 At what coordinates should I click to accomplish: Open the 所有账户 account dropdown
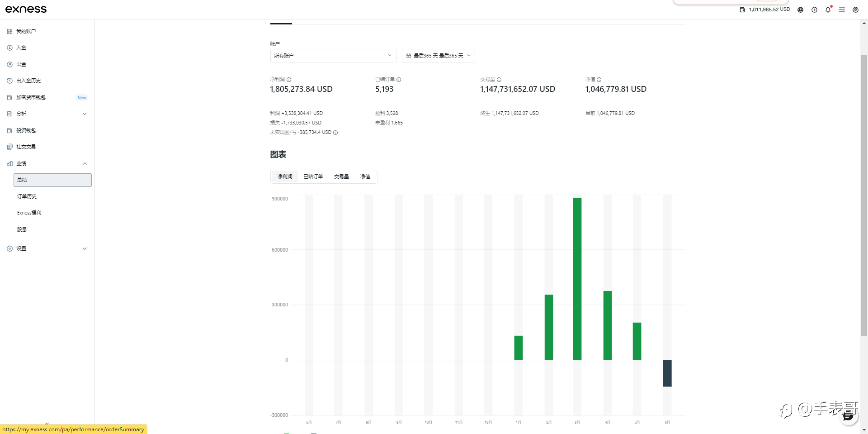(333, 56)
